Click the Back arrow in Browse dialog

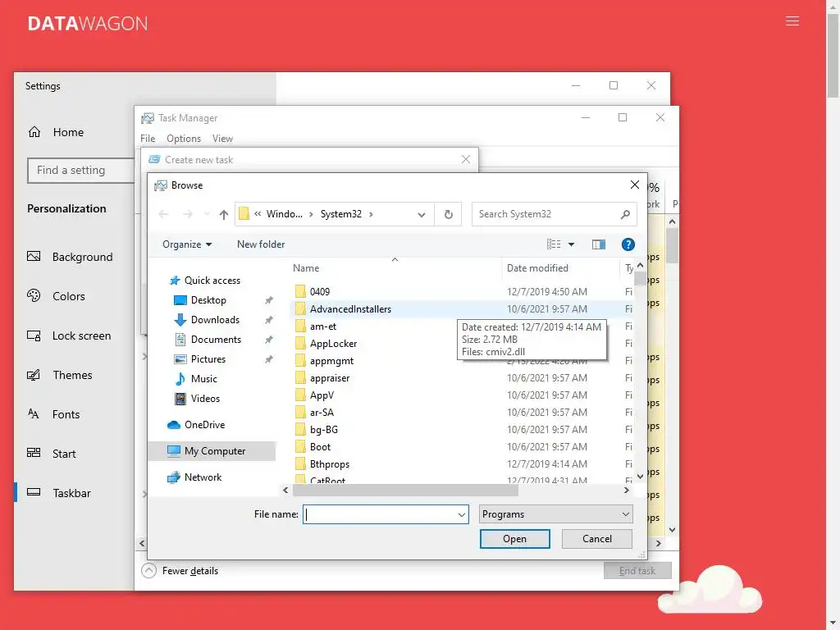point(164,214)
